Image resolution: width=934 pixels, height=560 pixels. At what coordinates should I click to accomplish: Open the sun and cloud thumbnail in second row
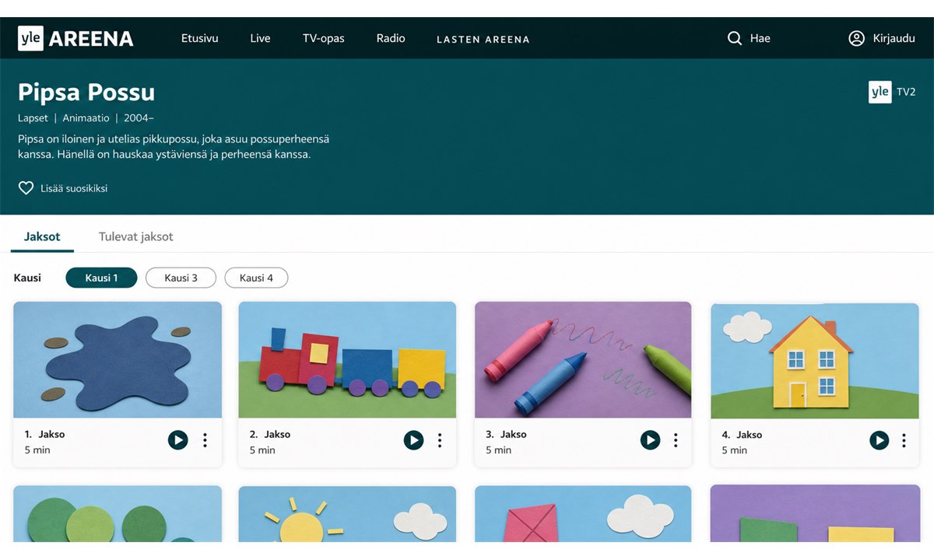(x=347, y=514)
